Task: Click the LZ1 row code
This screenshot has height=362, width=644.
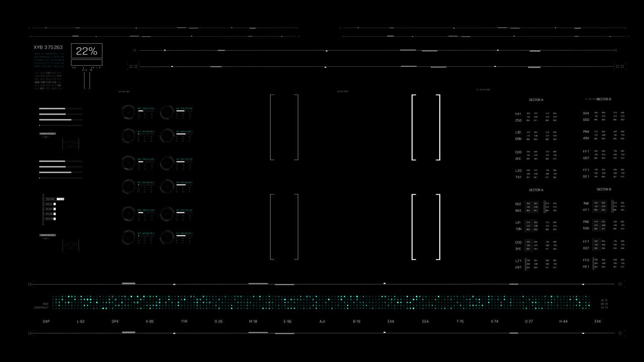Action: coord(518,261)
